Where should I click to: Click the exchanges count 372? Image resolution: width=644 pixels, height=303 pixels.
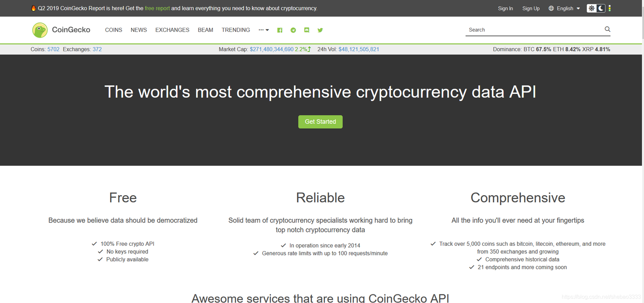[x=97, y=49]
